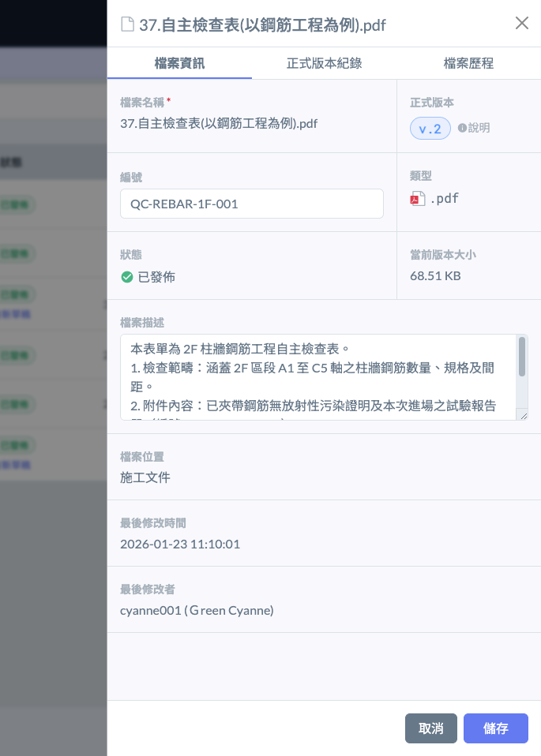Screen dimensions: 541x756
Task: Close the file details panel
Action: coord(521,24)
